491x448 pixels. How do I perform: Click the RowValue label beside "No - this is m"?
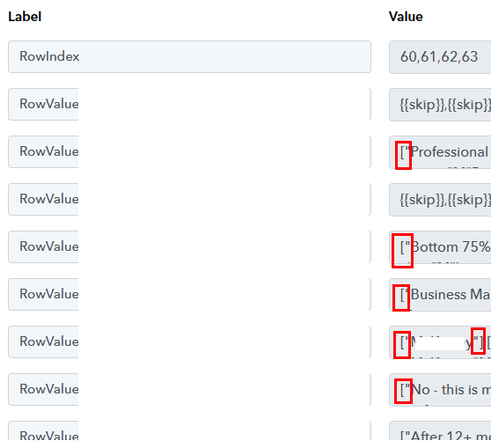point(189,389)
